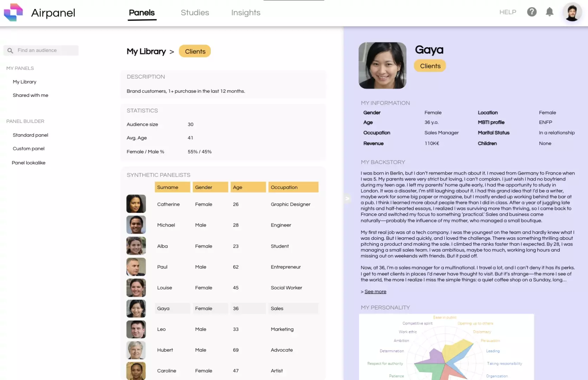Click the search magnifier icon

10,51
